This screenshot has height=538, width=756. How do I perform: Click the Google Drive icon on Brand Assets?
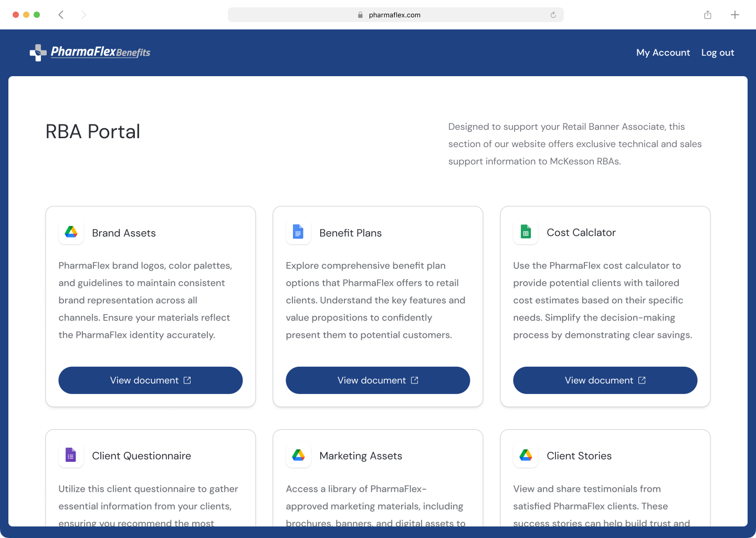pos(71,232)
